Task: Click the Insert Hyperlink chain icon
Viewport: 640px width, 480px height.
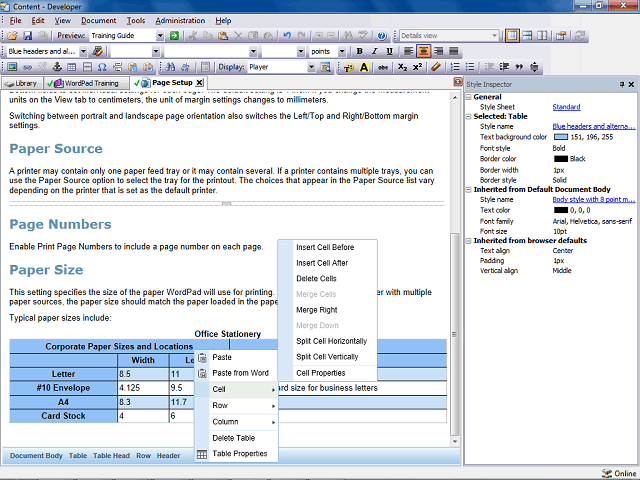Action: click(27, 67)
